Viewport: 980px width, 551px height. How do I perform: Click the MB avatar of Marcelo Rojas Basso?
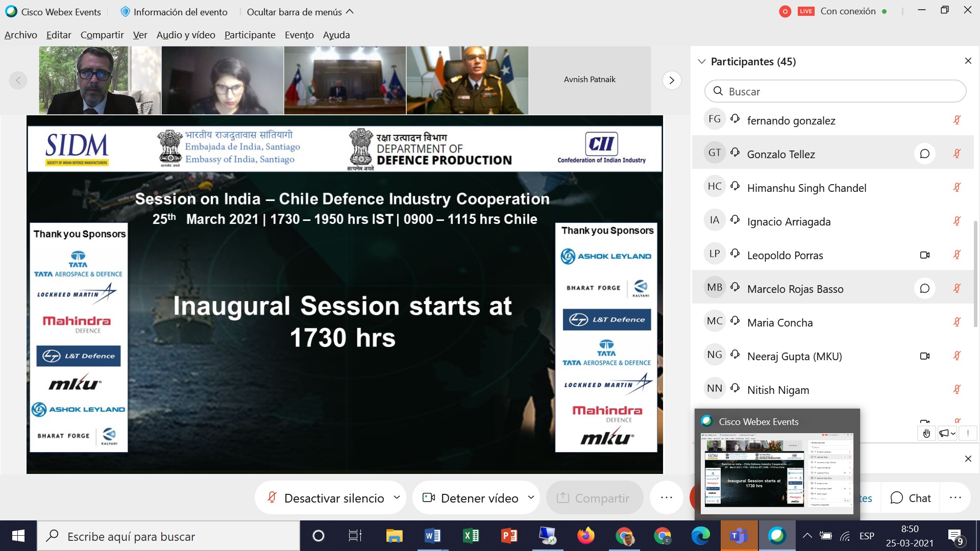point(715,287)
